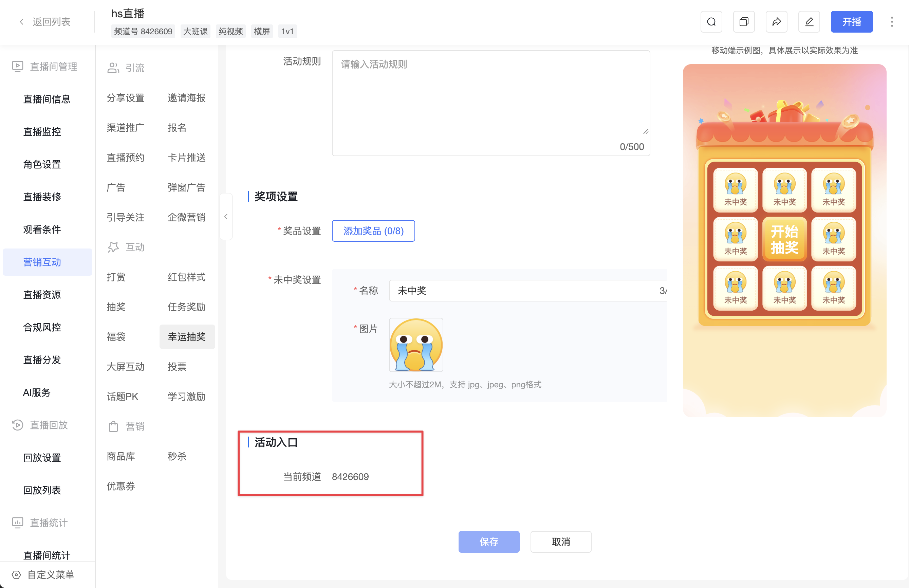Open 优惠券 submenu item

(121, 486)
